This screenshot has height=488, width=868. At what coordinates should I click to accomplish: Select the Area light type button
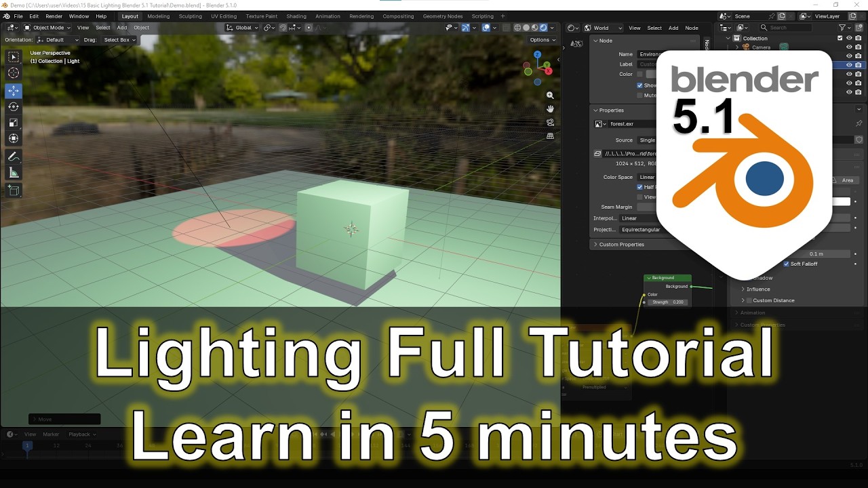tap(848, 180)
